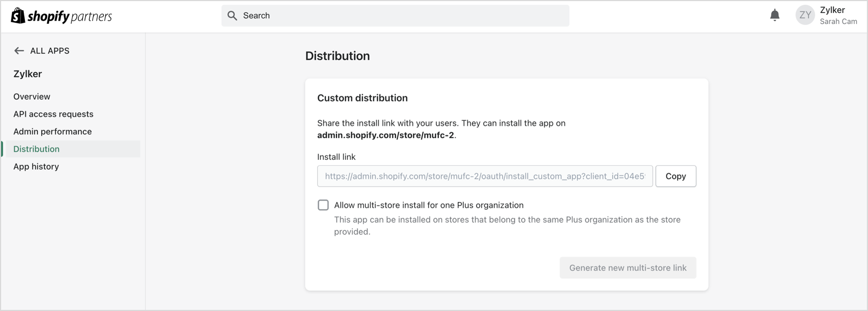Enable multi-store install checkbox
Screen dimensions: 868x311
click(x=323, y=205)
